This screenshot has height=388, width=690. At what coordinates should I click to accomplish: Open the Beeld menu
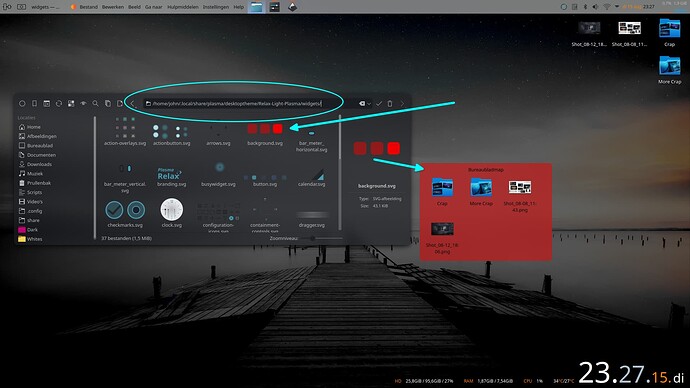click(134, 7)
